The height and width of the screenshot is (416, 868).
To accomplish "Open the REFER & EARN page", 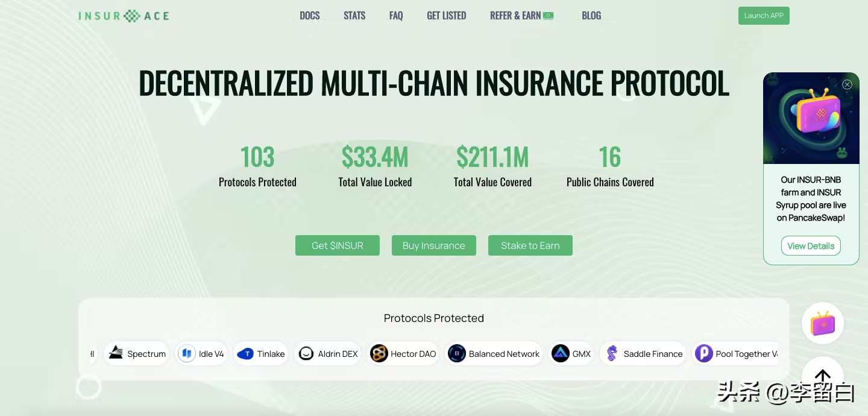I will (521, 16).
